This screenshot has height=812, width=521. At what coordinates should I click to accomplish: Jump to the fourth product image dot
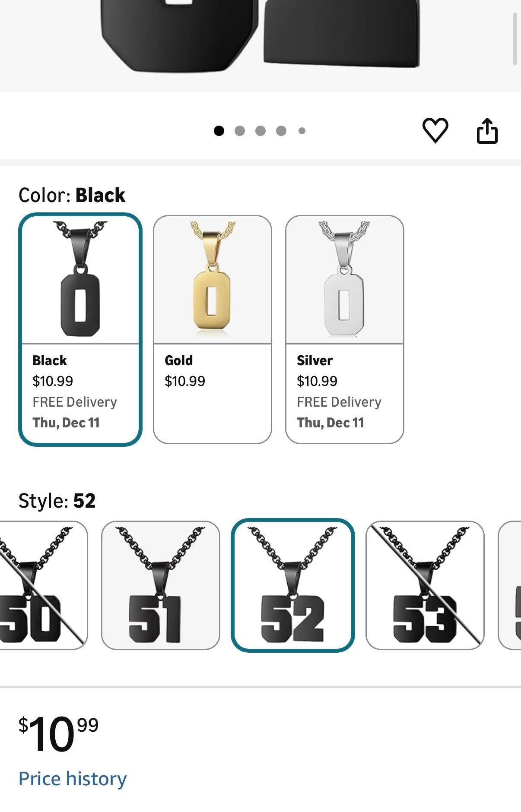[281, 130]
